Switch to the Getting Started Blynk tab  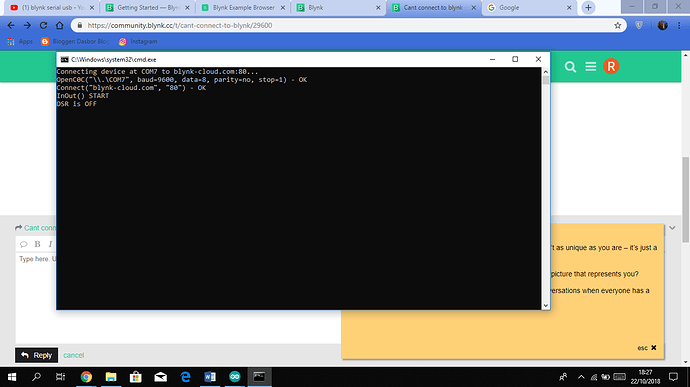point(147,7)
